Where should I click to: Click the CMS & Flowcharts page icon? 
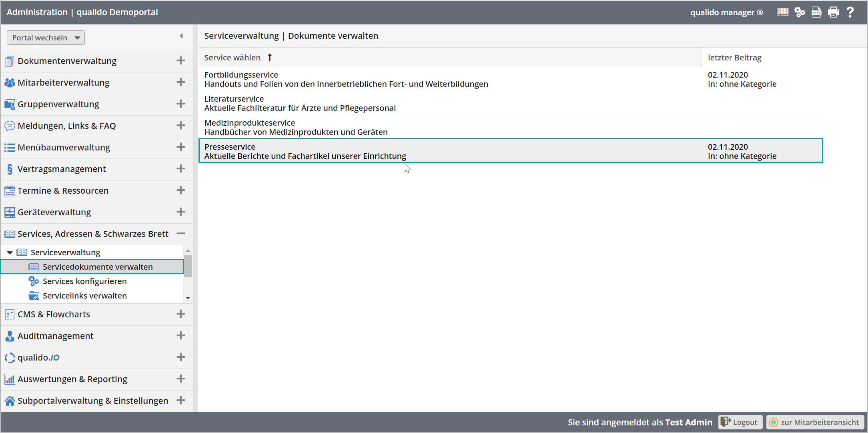[x=10, y=315]
